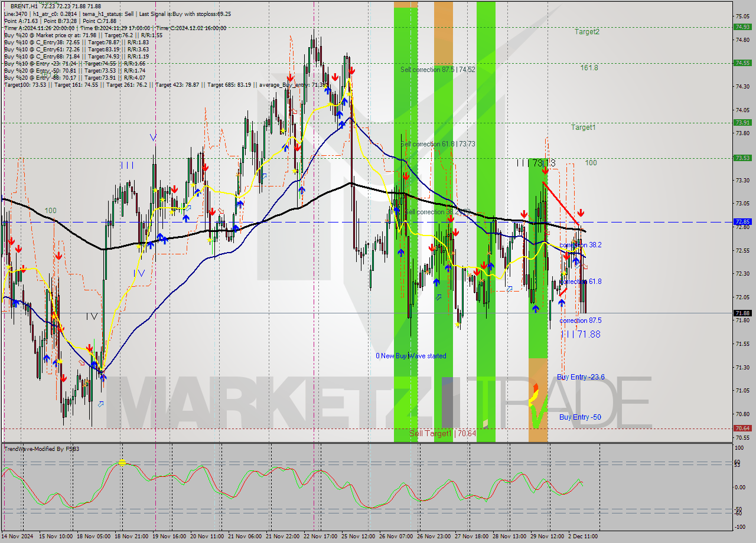
Task: Click the '| | | 71.88' wave label
Action: coord(581,334)
